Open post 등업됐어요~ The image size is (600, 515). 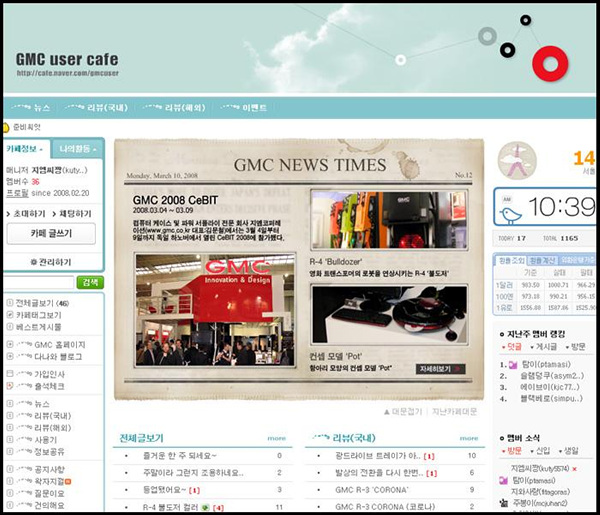[165, 490]
